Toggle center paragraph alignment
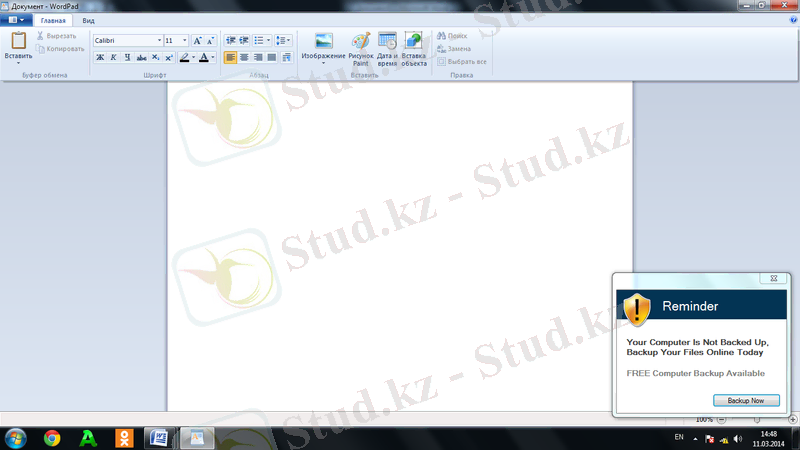Viewport: 800px width, 450px height. (x=245, y=58)
